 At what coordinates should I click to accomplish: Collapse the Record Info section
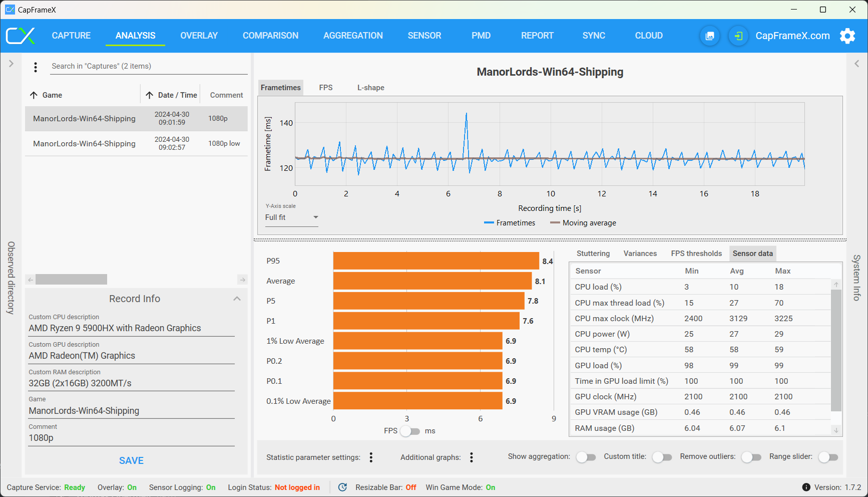point(237,299)
